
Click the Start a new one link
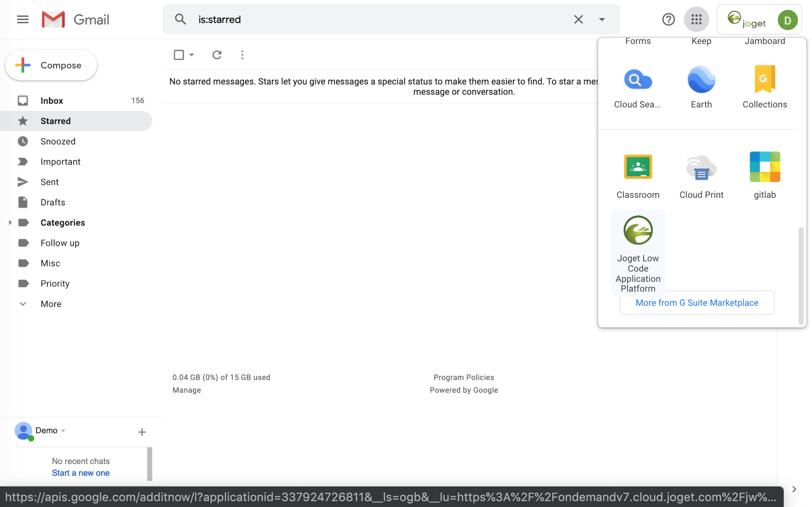pos(81,473)
